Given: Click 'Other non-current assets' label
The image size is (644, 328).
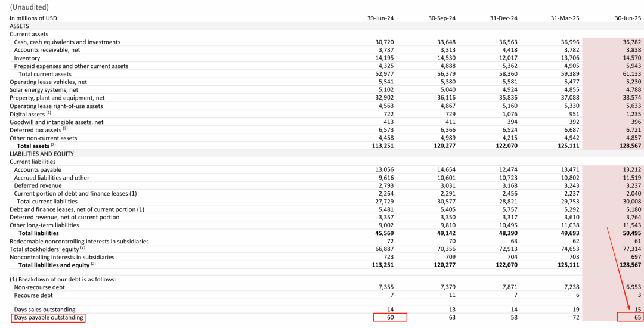Looking at the screenshot, I should (43, 138).
